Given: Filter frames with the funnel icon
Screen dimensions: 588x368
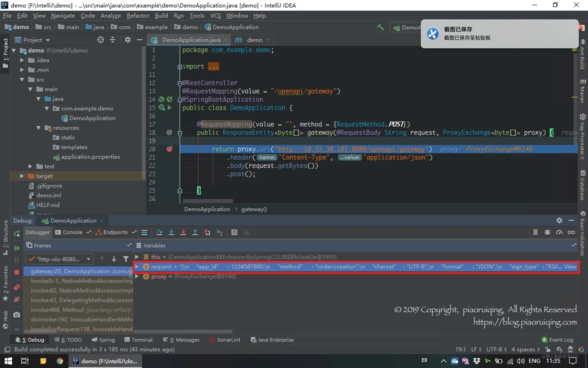Looking at the screenshot, I should 126,259.
